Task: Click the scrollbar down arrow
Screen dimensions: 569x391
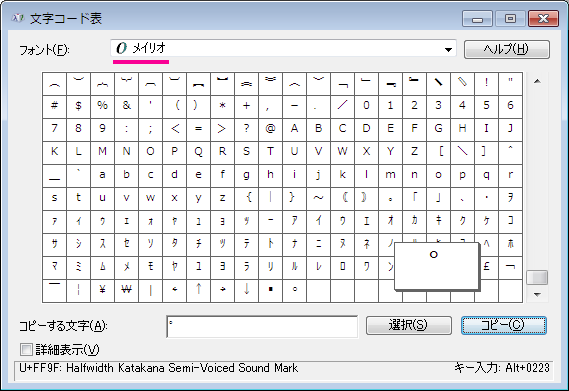Action: click(537, 294)
